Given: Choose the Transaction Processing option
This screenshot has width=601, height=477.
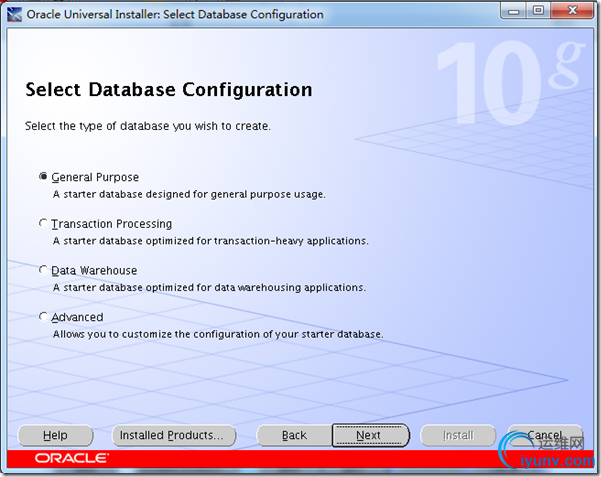Looking at the screenshot, I should (44, 223).
